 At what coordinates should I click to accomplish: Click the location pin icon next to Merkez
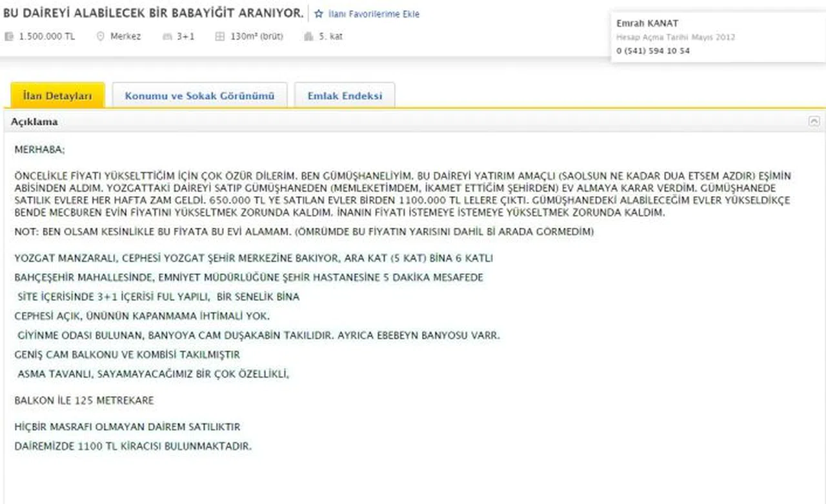pos(100,37)
